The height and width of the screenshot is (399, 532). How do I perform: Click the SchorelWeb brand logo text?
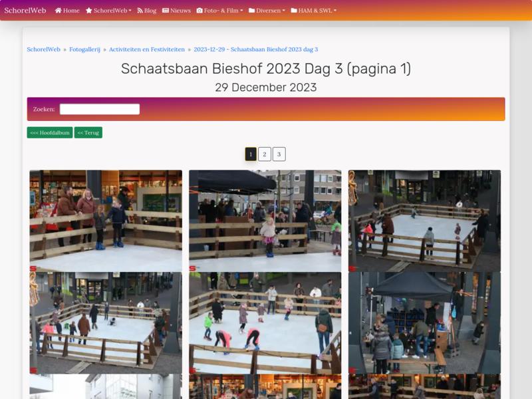click(x=25, y=11)
